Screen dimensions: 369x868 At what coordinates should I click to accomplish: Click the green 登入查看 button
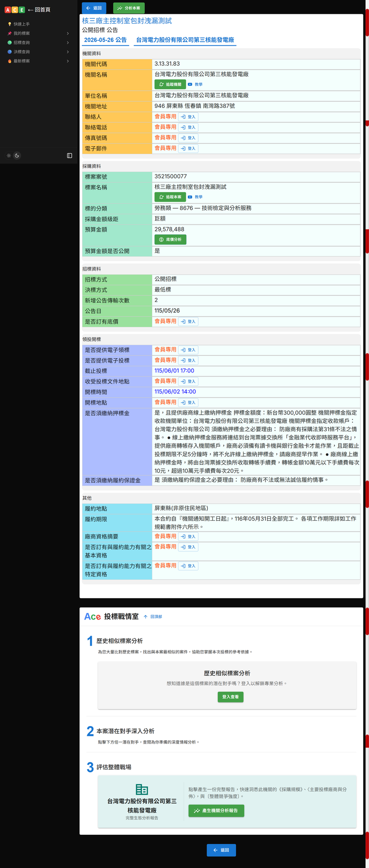point(230,697)
